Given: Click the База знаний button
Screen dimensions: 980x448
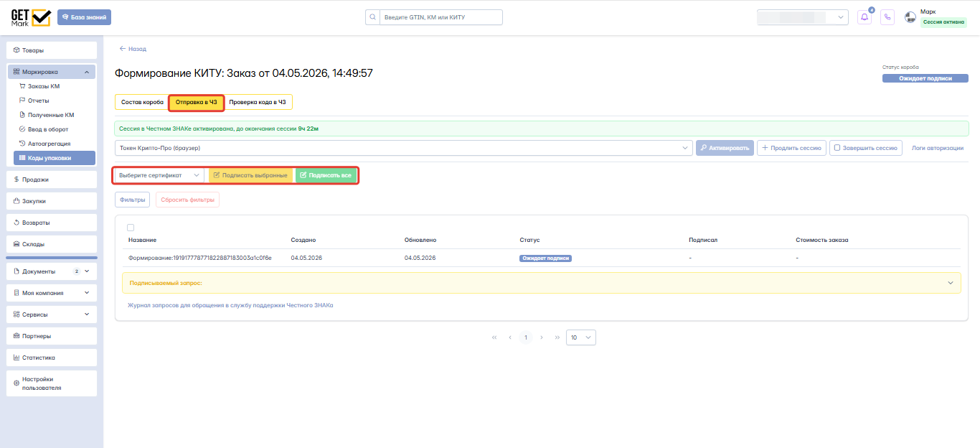Looking at the screenshot, I should pos(84,17).
